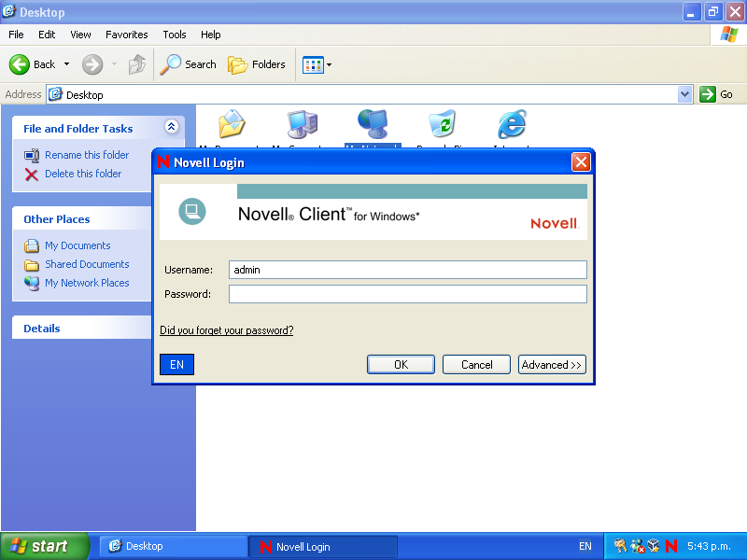Screen dimensions: 747x560
Task: Click the system tray clock 5:43 p.m.
Action: coord(709,546)
